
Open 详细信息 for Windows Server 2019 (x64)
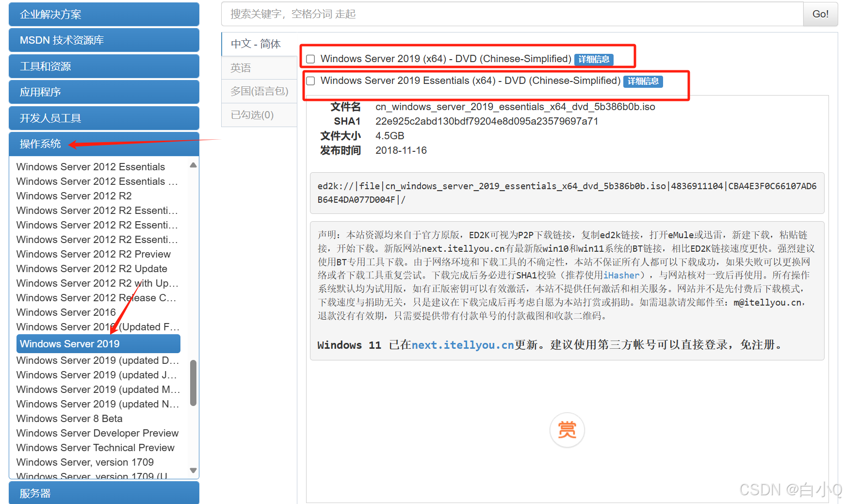tap(594, 59)
